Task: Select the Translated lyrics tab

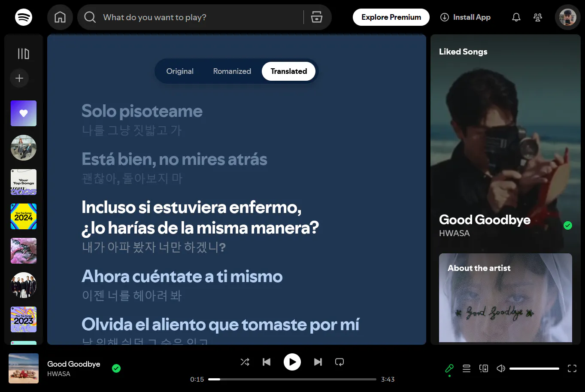Action: click(289, 71)
